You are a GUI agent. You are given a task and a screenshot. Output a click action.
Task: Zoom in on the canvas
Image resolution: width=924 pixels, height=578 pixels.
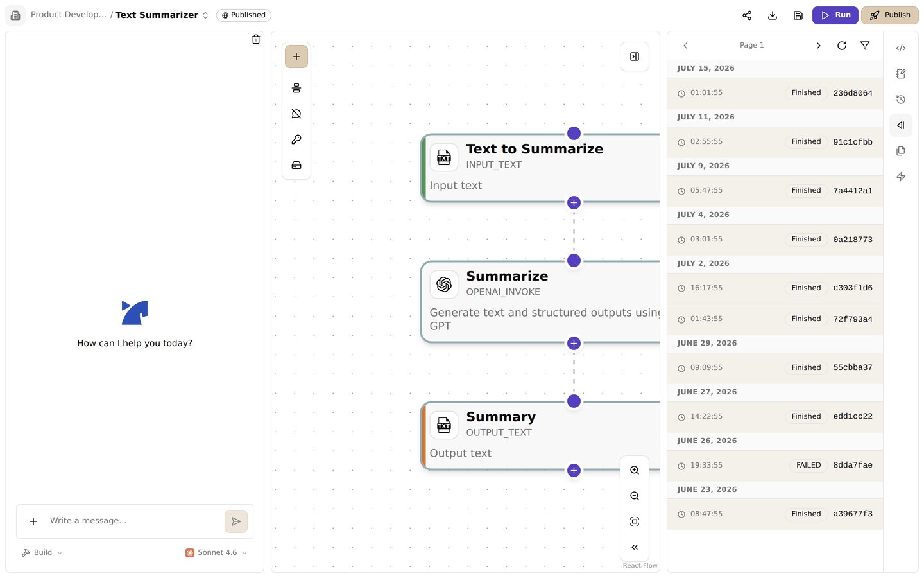pos(635,470)
